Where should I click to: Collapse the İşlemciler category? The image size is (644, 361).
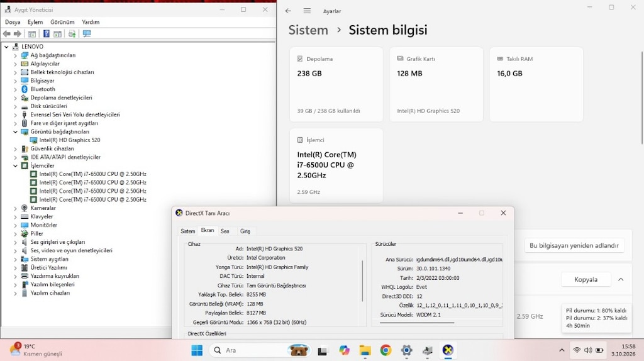[x=15, y=166]
